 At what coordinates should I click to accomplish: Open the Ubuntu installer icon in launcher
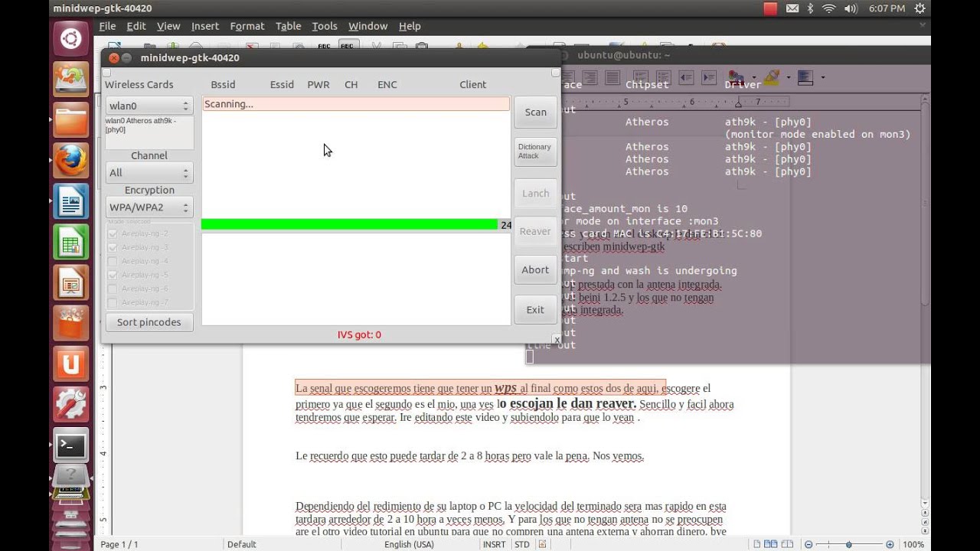(71, 79)
